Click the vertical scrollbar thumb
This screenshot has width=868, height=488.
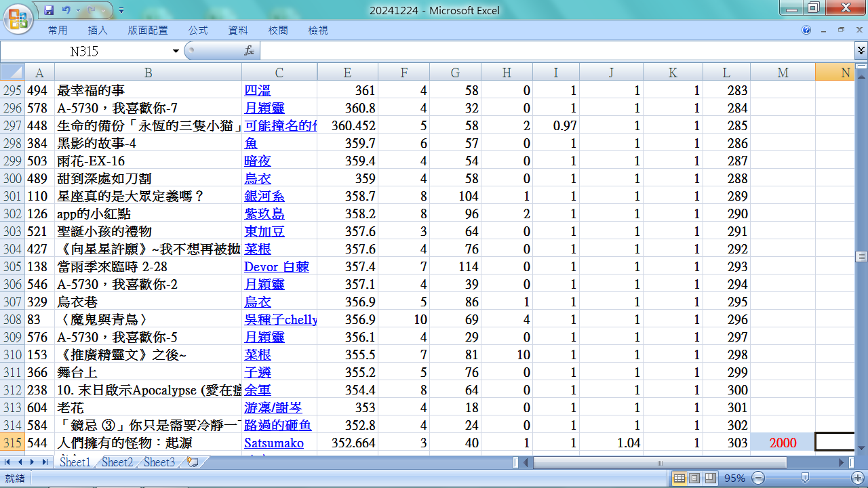coord(861,257)
